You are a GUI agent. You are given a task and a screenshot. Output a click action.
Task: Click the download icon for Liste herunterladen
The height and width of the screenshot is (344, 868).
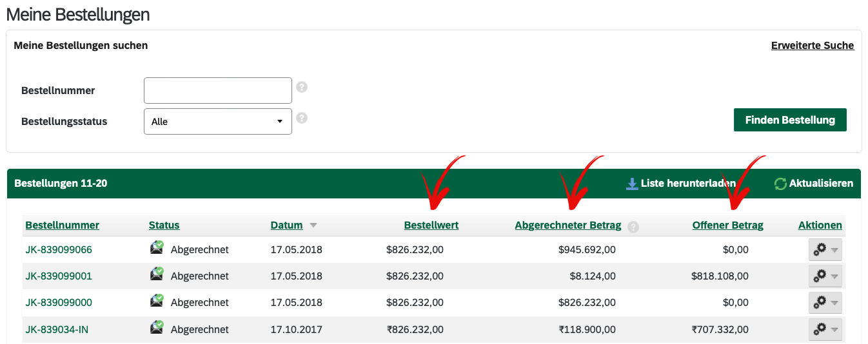(x=632, y=184)
